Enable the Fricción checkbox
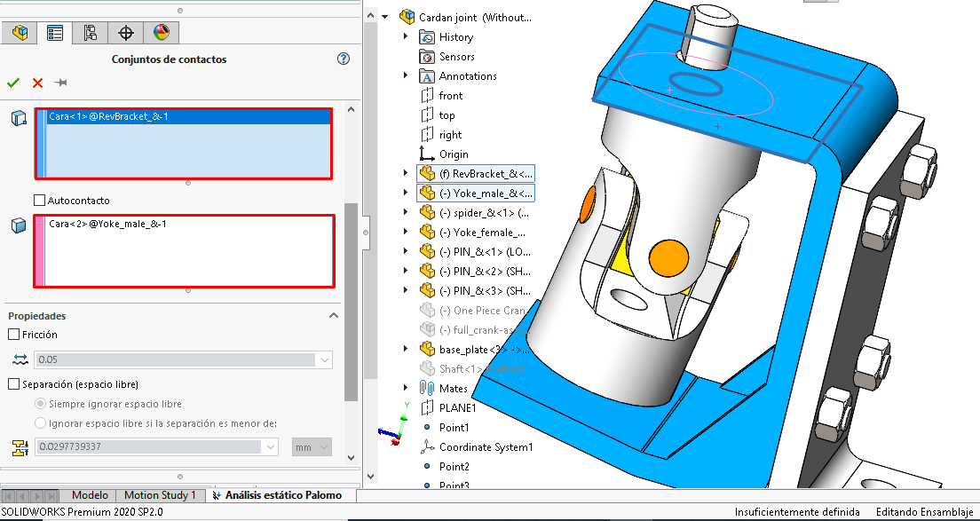The width and height of the screenshot is (980, 521). (x=13, y=335)
